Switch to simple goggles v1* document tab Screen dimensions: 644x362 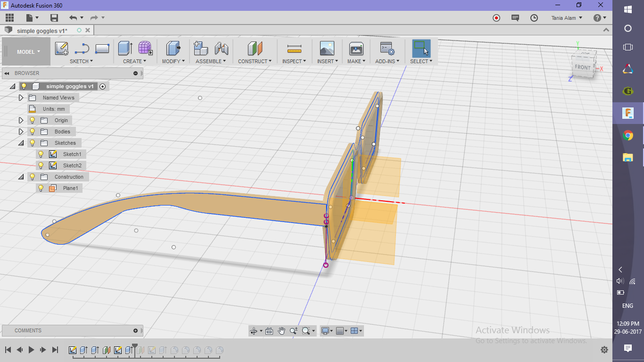coord(42,31)
